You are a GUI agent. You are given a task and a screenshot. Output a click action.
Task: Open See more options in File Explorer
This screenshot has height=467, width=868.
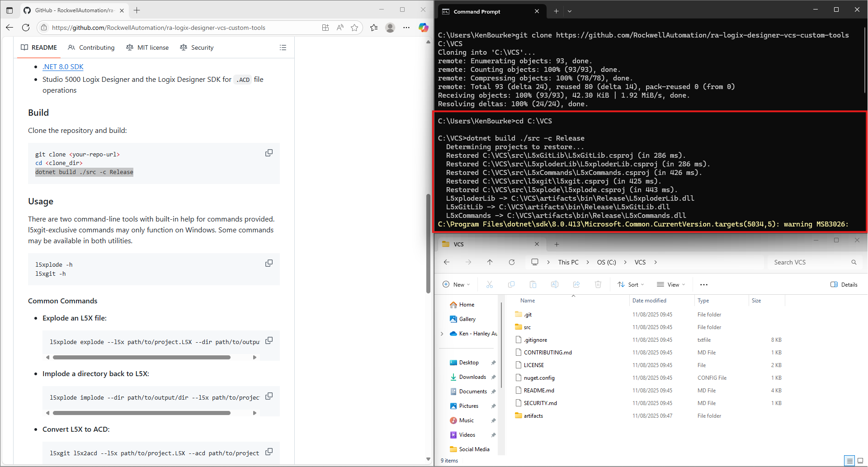click(704, 284)
